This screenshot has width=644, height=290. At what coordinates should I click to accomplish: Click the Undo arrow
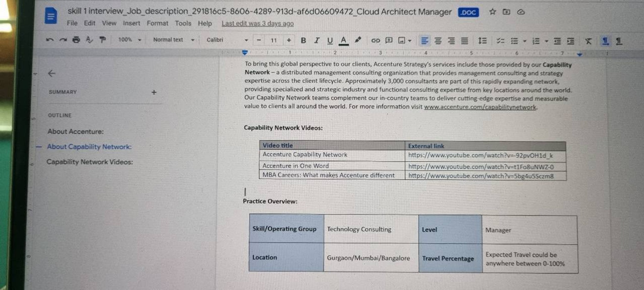tap(50, 40)
